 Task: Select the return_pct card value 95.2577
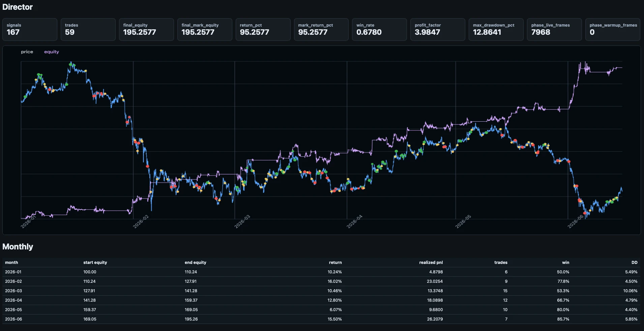tap(255, 32)
